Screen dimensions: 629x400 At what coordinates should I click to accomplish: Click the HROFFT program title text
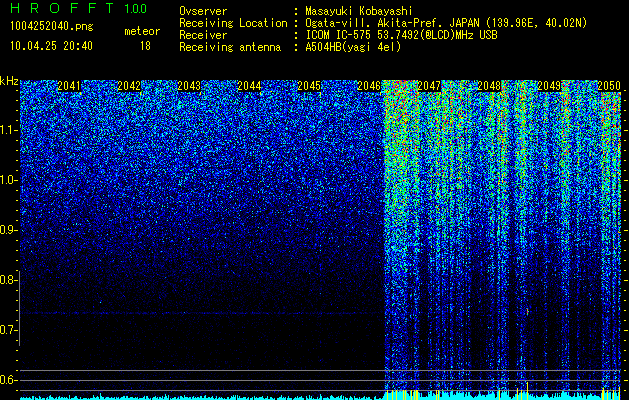(63, 8)
